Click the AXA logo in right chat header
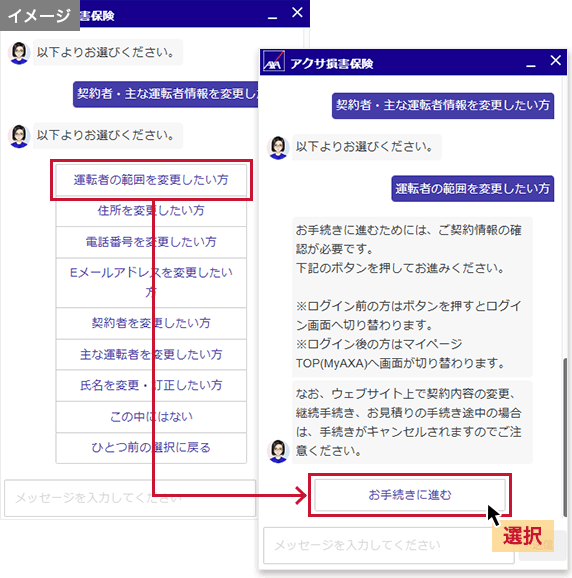The height and width of the screenshot is (578, 572). (x=273, y=62)
